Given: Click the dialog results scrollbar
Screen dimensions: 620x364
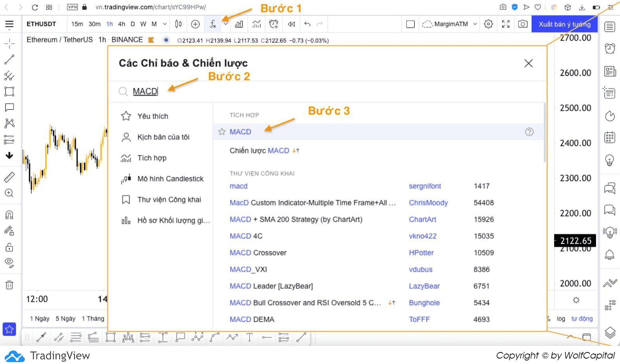Looking at the screenshot, I should [544, 133].
